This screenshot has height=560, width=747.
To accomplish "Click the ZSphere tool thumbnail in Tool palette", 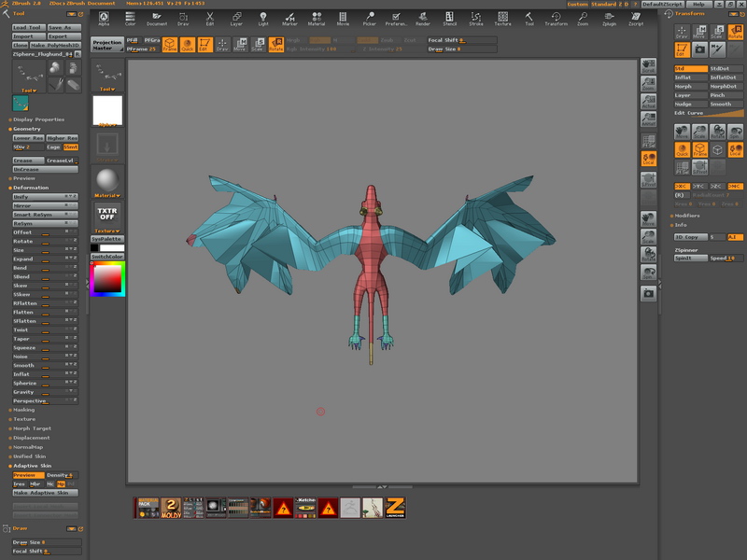I will tap(29, 77).
